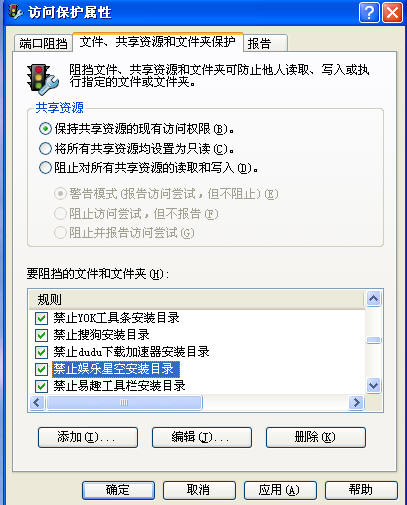Click the rules list down arrow
This screenshot has width=407, height=505.
click(373, 385)
